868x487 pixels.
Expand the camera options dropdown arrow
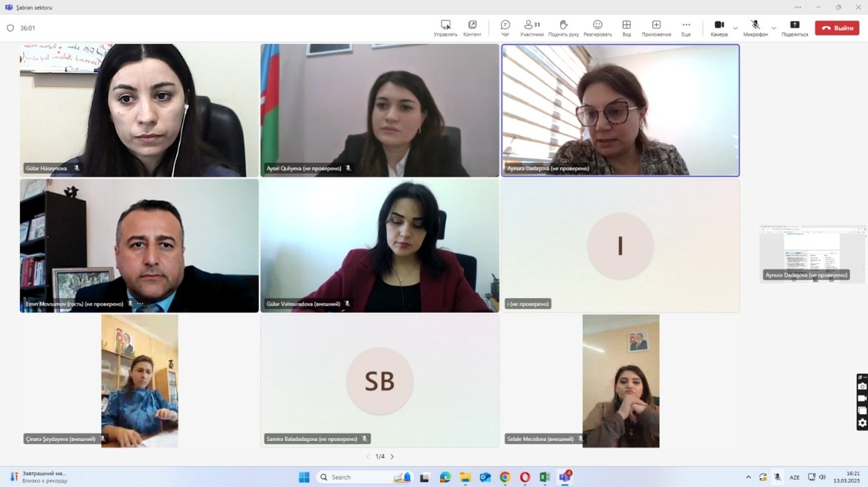click(x=735, y=28)
